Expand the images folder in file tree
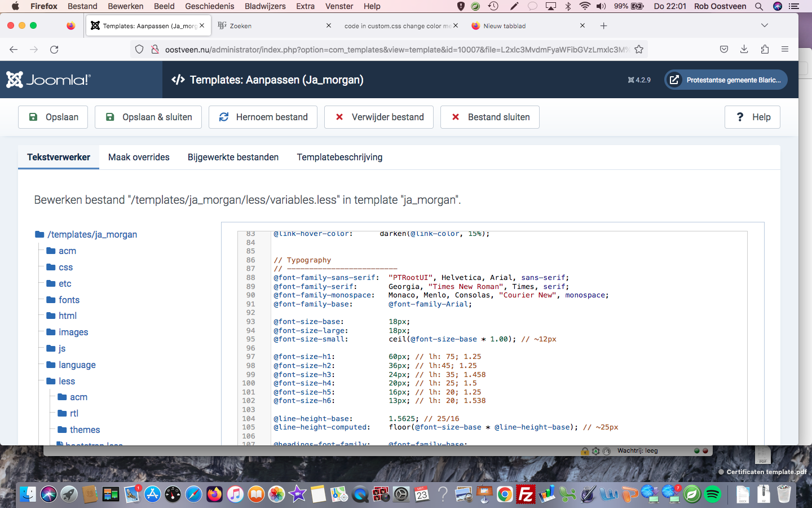812x508 pixels. coord(73,332)
